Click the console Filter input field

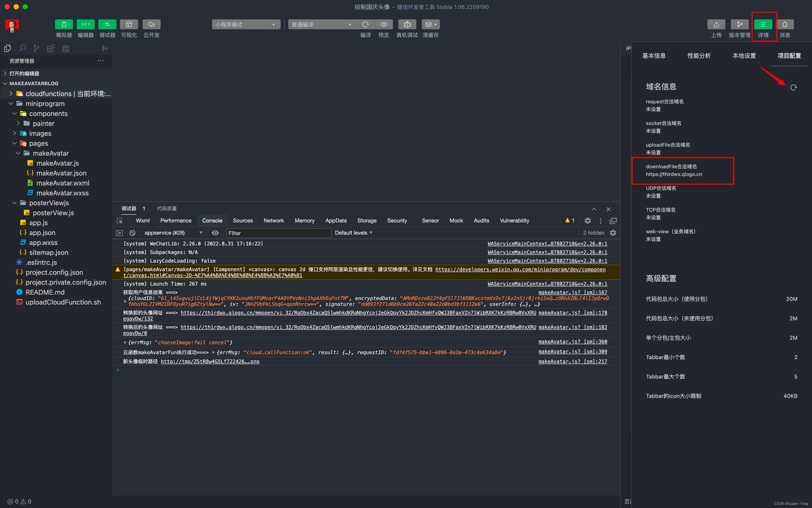coord(279,233)
